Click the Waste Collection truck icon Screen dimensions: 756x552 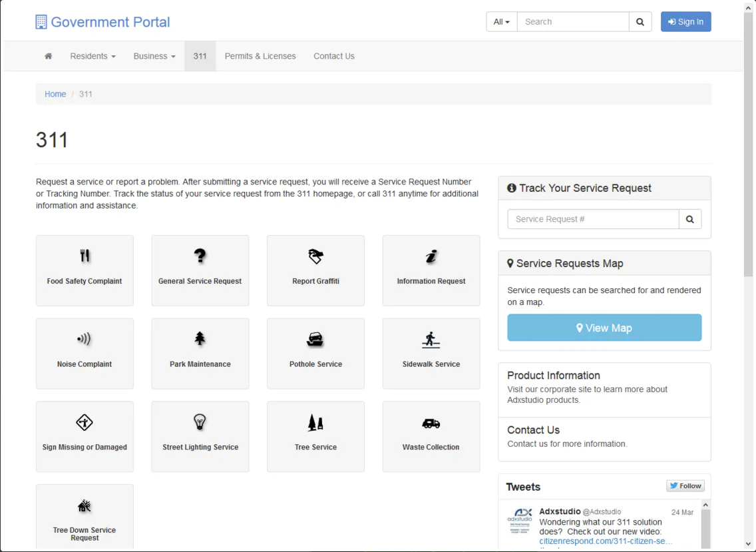coord(431,423)
